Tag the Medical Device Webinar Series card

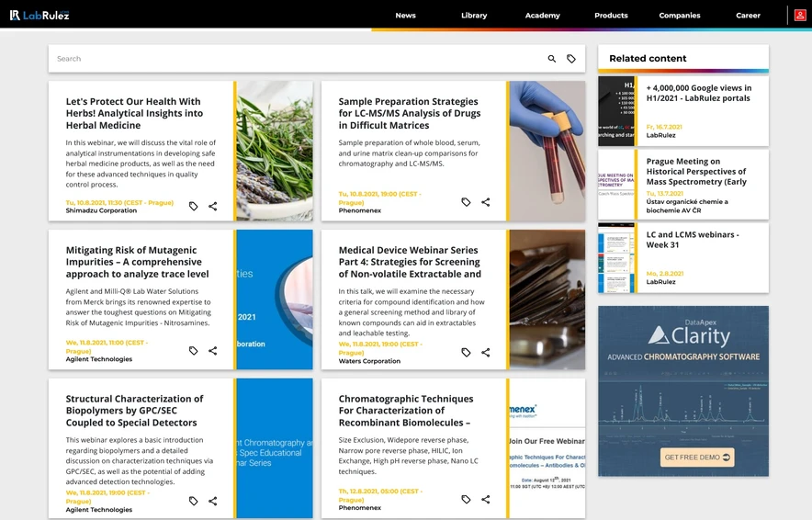466,352
